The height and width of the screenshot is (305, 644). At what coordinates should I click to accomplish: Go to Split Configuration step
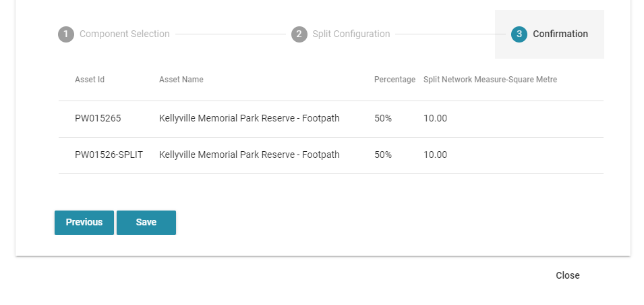click(351, 34)
